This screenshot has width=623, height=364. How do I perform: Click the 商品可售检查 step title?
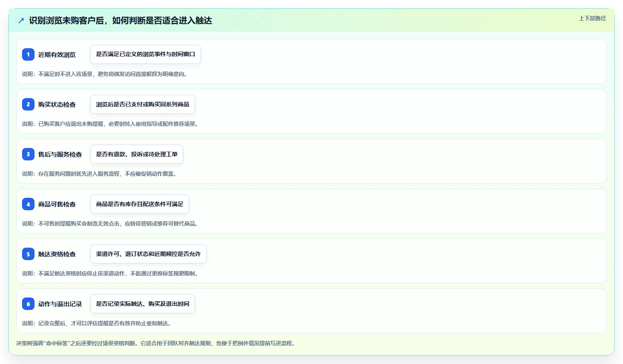pyautogui.click(x=57, y=204)
